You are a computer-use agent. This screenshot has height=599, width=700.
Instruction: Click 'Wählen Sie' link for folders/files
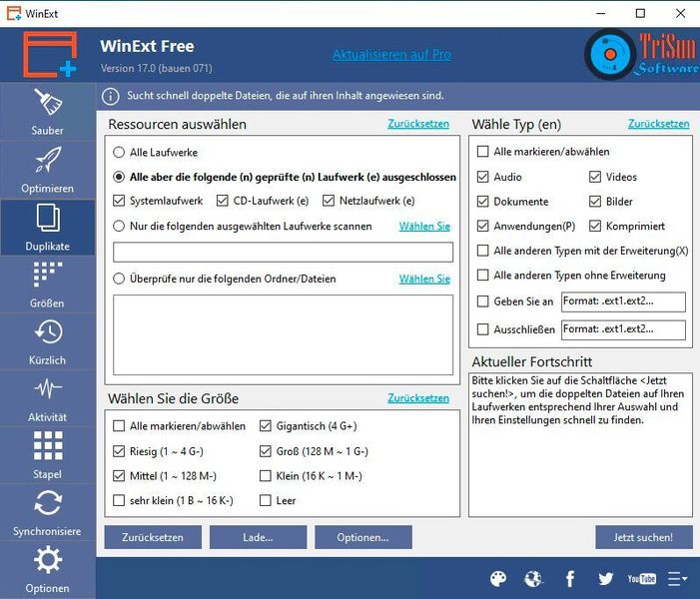pos(424,279)
